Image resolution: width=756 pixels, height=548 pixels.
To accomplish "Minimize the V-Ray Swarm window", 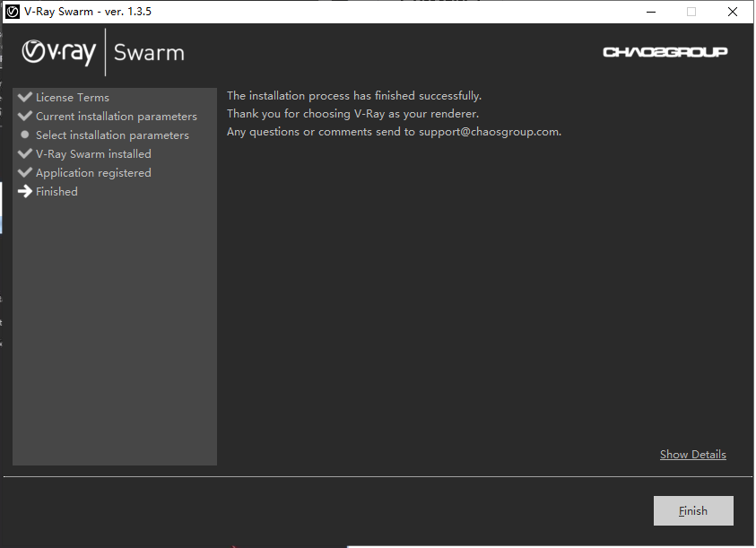I will 651,12.
